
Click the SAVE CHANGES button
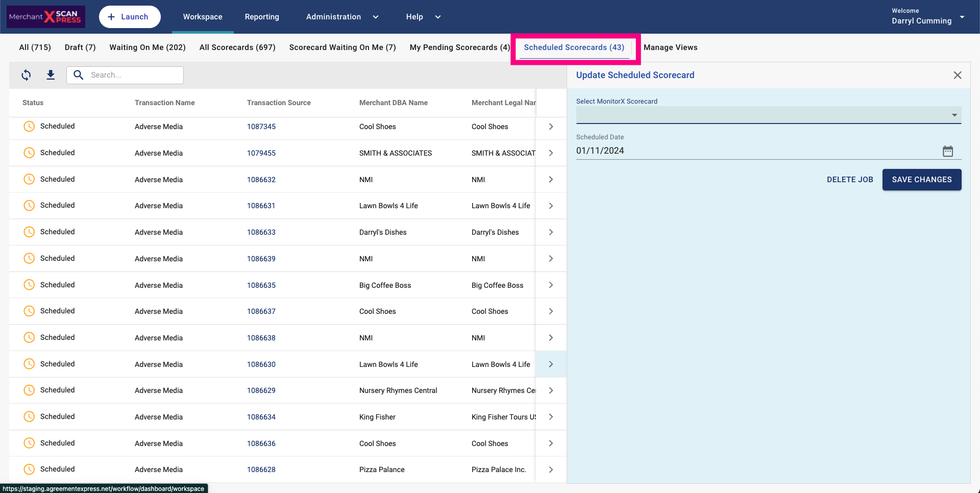(x=922, y=180)
